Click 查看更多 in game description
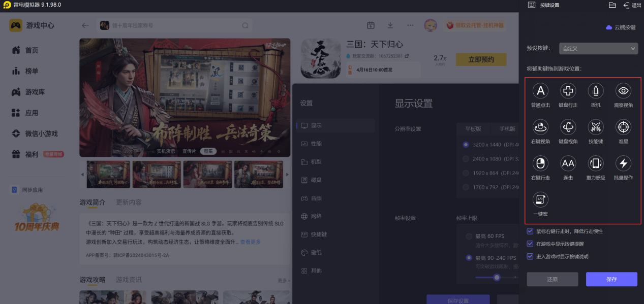Image resolution: width=644 pixels, height=304 pixels. (250, 242)
